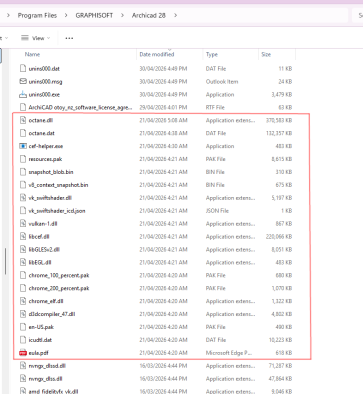Select the file name nvngx_dlss.dll
This screenshot has width=363, height=400.
[x=46, y=379]
